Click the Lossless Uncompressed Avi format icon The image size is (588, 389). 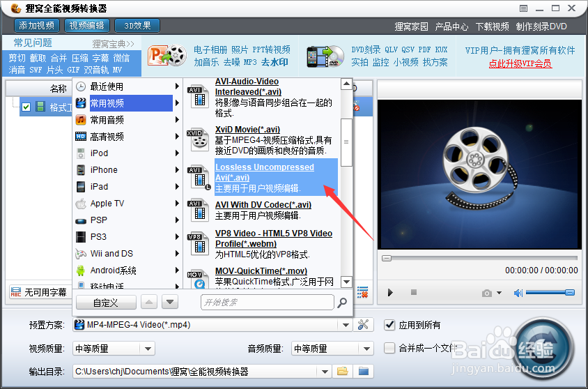point(199,176)
